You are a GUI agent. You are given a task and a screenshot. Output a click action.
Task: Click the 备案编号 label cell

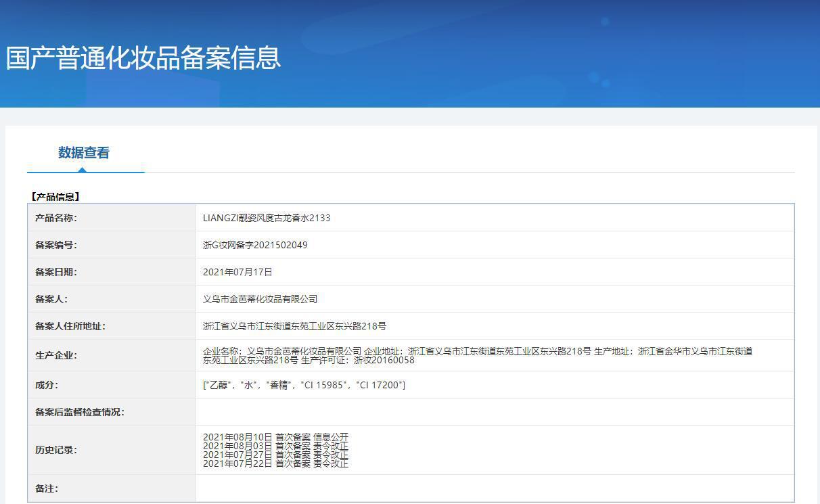pos(112,245)
